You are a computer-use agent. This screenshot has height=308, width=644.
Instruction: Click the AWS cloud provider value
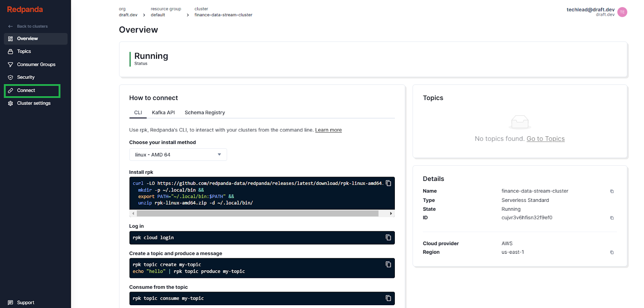pyautogui.click(x=507, y=244)
